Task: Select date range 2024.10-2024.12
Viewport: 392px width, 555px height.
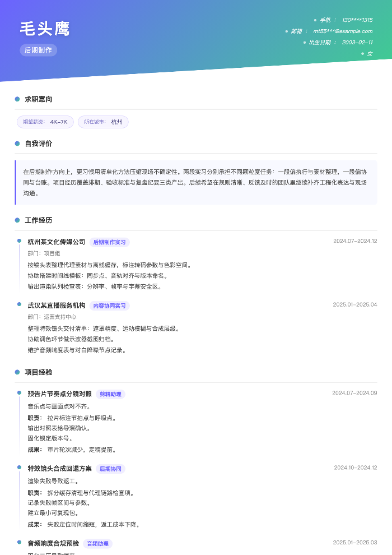Action: tap(356, 468)
